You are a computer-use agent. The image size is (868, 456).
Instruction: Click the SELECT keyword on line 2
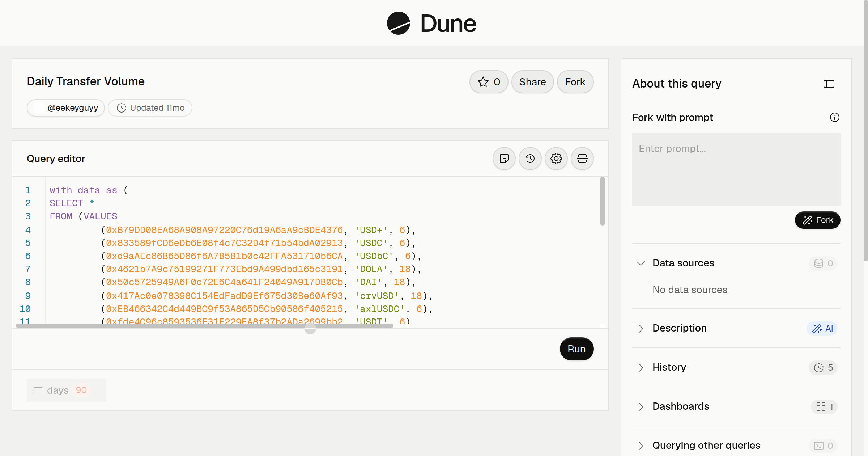(67, 203)
